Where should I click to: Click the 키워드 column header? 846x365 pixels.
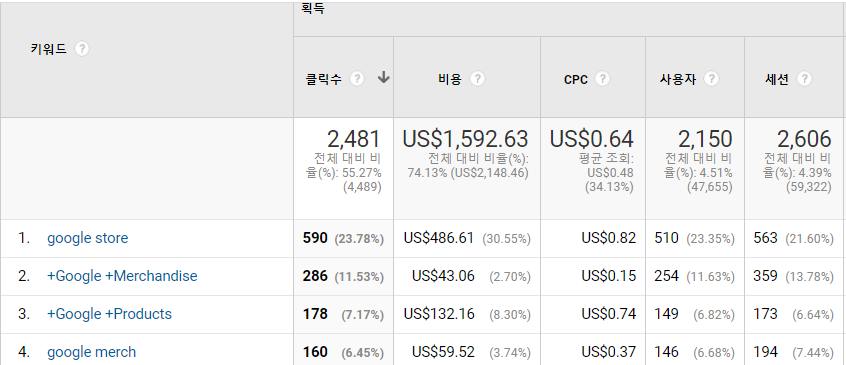pyautogui.click(x=49, y=49)
